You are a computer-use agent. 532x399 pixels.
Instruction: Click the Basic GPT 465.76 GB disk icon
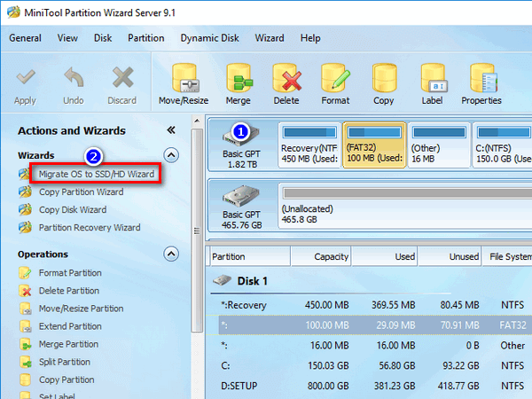tap(241, 196)
